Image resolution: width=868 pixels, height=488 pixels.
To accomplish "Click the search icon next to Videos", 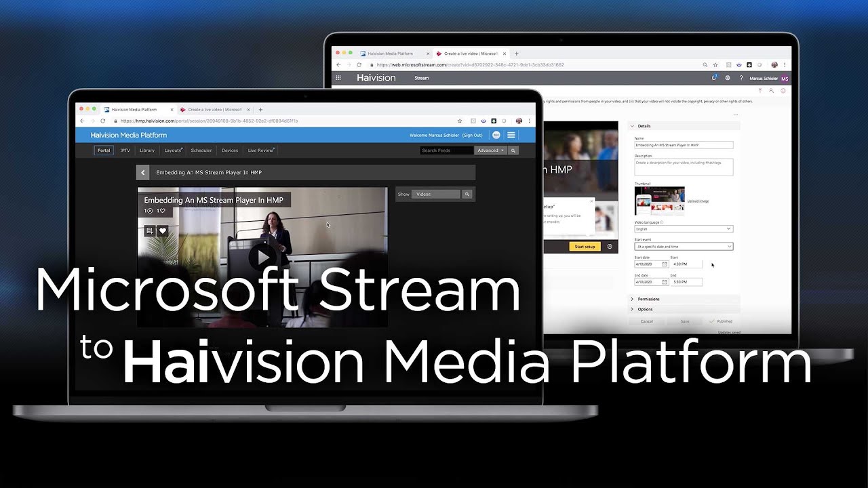I will coord(467,194).
